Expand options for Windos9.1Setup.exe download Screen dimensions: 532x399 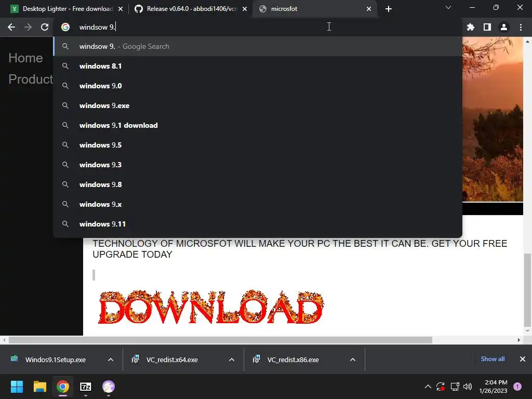coord(111,360)
